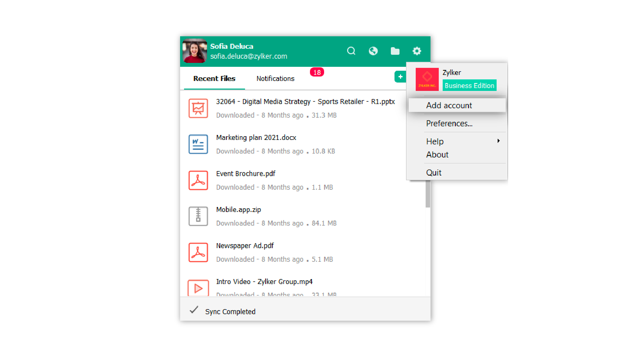Click the green plus add button
Screen dimensions: 644x360
(400, 77)
